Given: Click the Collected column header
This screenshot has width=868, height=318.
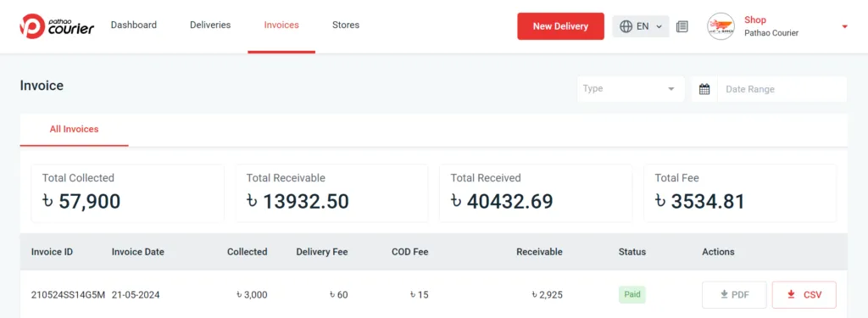Looking at the screenshot, I should pos(247,252).
